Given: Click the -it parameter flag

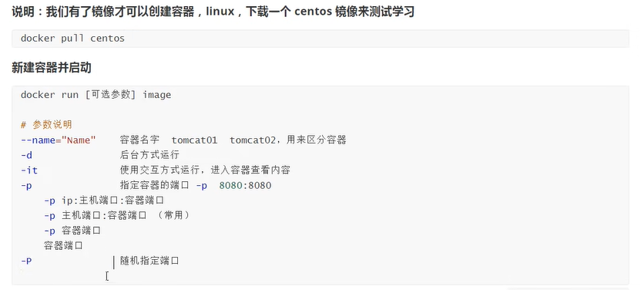Looking at the screenshot, I should [29, 170].
